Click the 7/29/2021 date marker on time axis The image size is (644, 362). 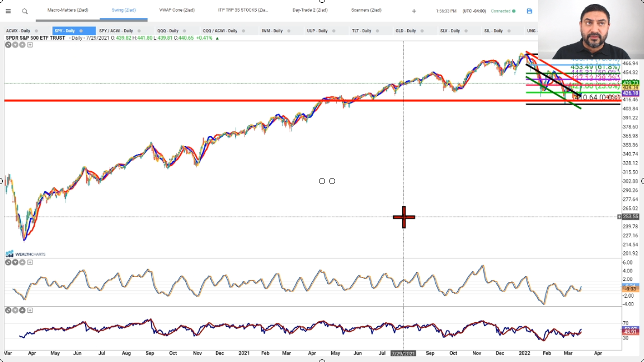(403, 354)
